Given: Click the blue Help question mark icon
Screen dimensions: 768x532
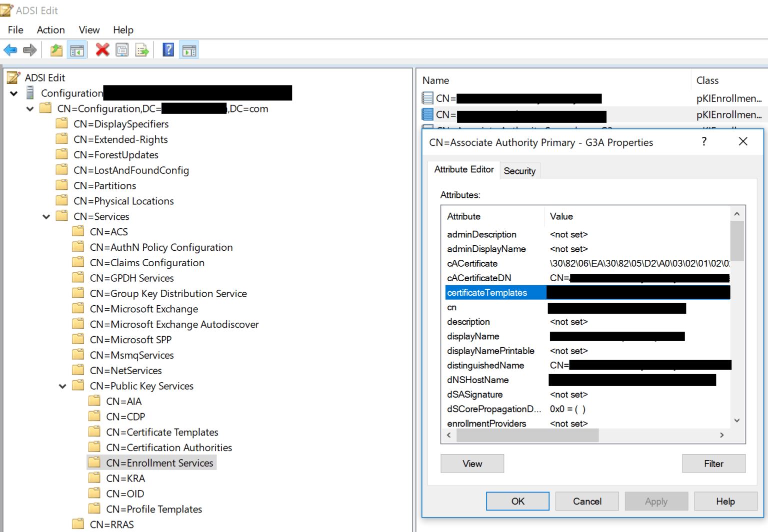Looking at the screenshot, I should (x=168, y=50).
